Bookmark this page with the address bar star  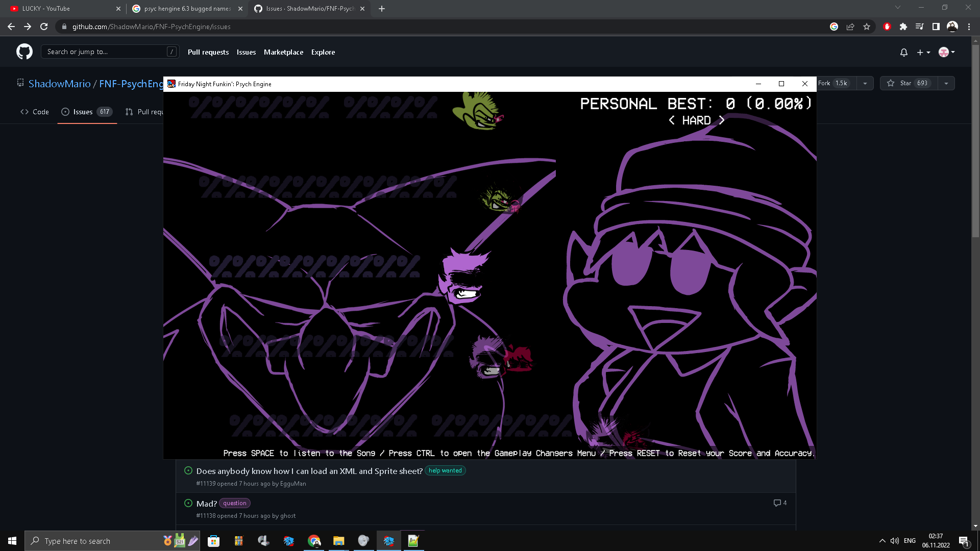coord(867,27)
